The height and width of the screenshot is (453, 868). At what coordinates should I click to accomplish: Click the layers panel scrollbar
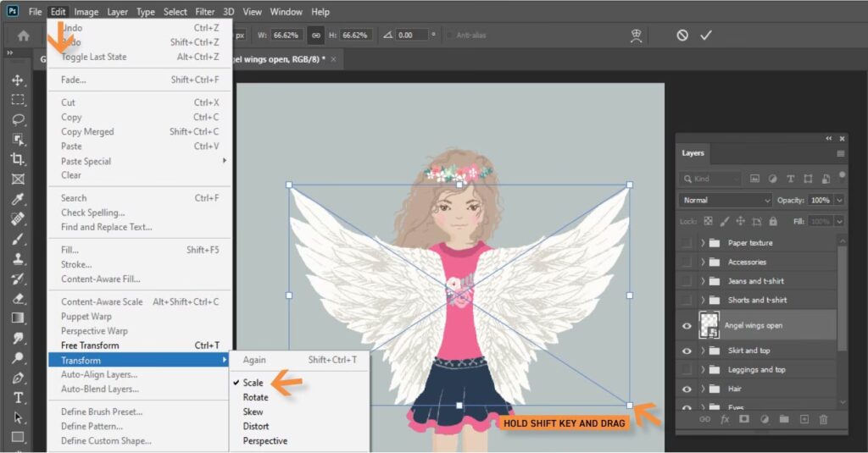click(x=841, y=296)
